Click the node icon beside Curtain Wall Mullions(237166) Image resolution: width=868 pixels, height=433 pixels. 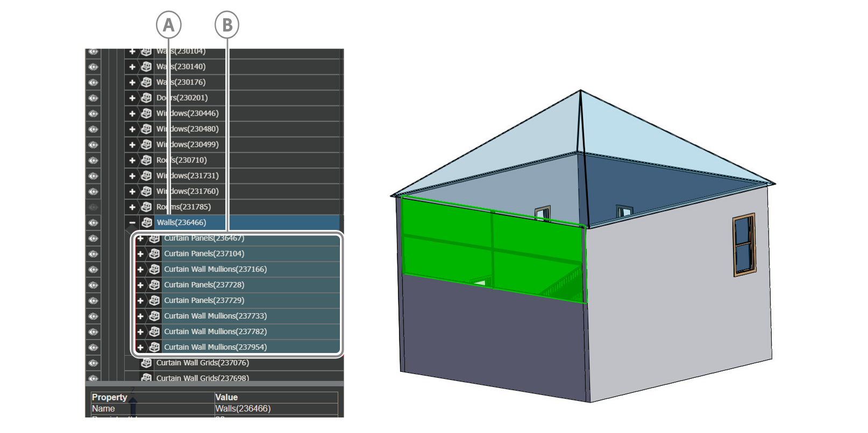[154, 269]
